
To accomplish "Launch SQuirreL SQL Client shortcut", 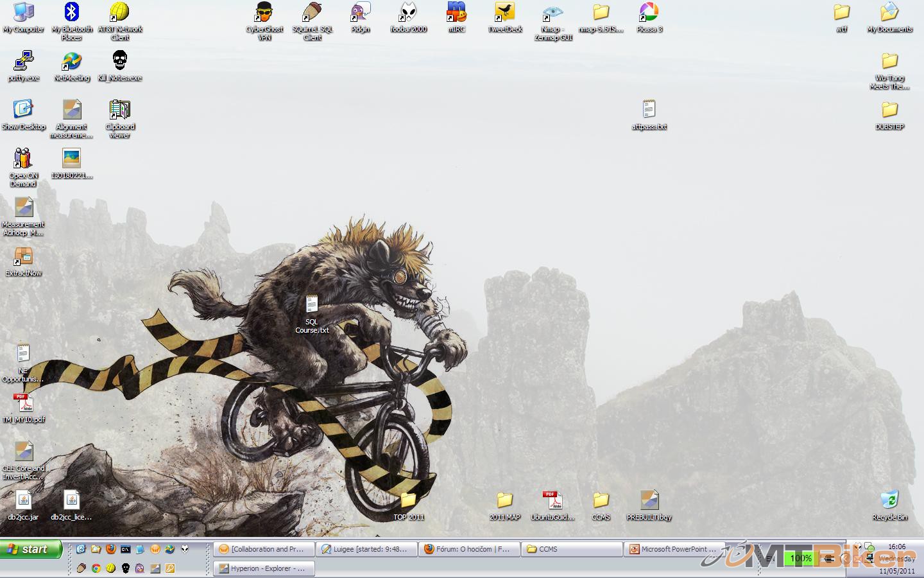I will [x=312, y=13].
